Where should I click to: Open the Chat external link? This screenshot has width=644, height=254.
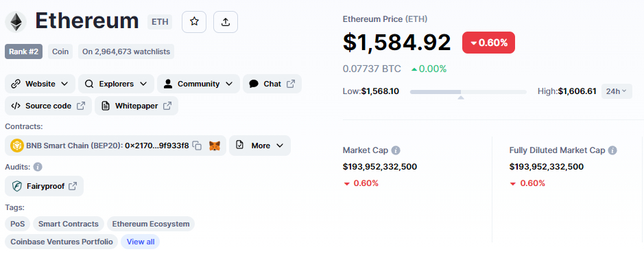272,84
